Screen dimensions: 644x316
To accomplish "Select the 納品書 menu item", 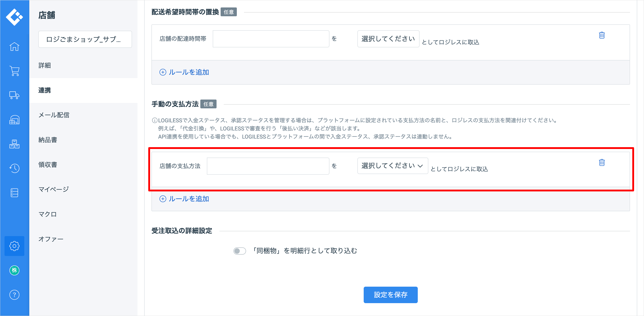I will click(x=48, y=140).
